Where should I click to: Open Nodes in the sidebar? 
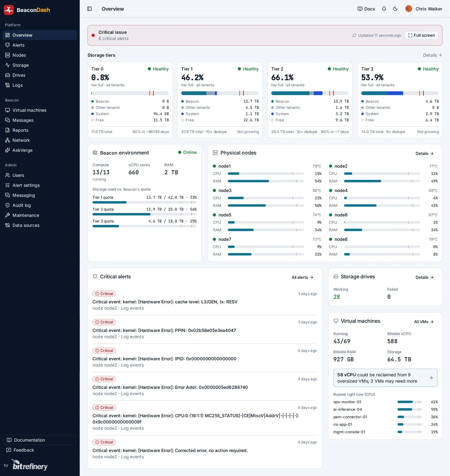[40, 55]
